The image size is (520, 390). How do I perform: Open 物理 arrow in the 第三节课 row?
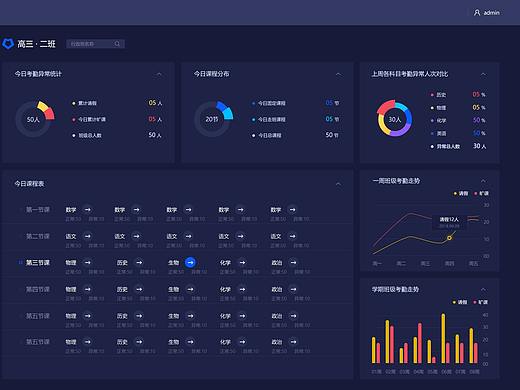[x=87, y=263]
